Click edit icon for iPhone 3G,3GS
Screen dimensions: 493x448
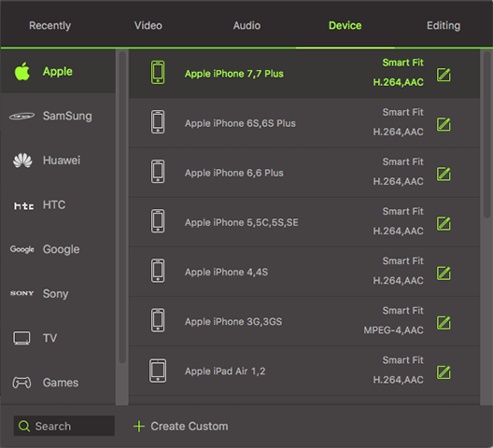click(x=444, y=323)
